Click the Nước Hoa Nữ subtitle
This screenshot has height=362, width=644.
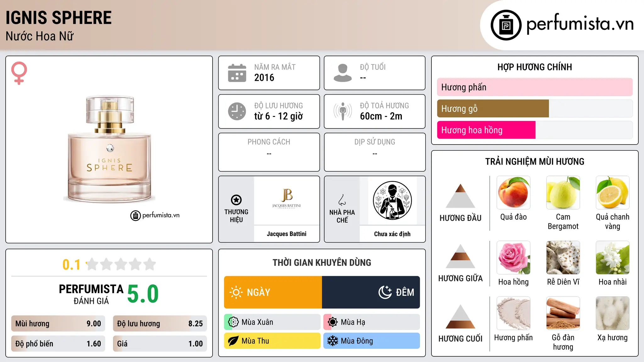click(x=40, y=36)
